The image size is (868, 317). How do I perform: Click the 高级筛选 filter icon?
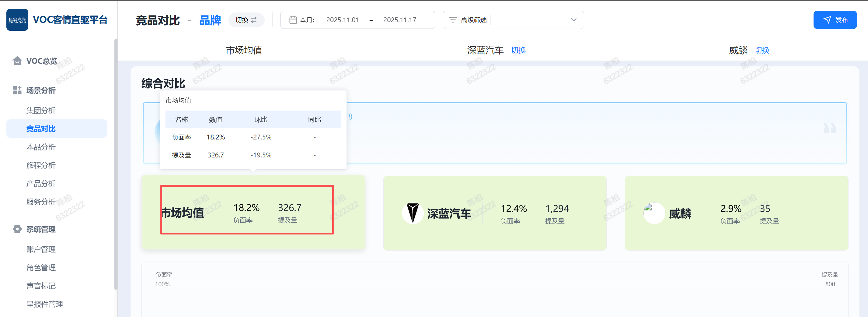[453, 20]
